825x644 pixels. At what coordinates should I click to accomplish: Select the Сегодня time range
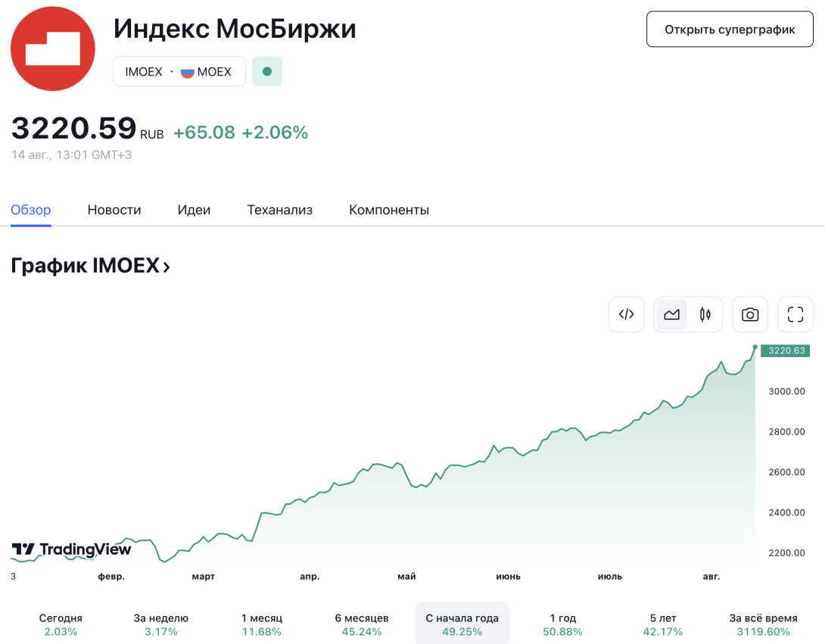tap(61, 624)
